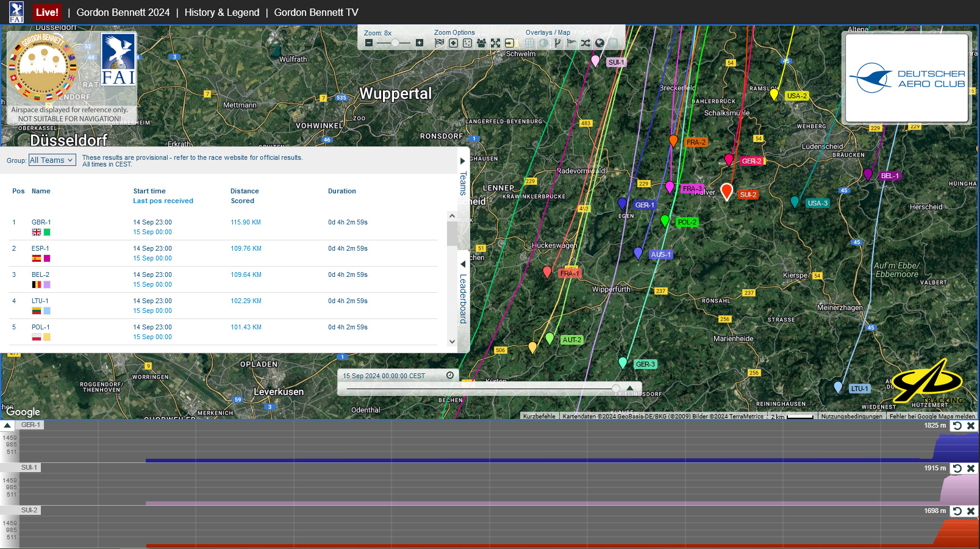Toggle the half-circle contrast overlay
Viewport: 980px width, 549px height.
coord(543,43)
